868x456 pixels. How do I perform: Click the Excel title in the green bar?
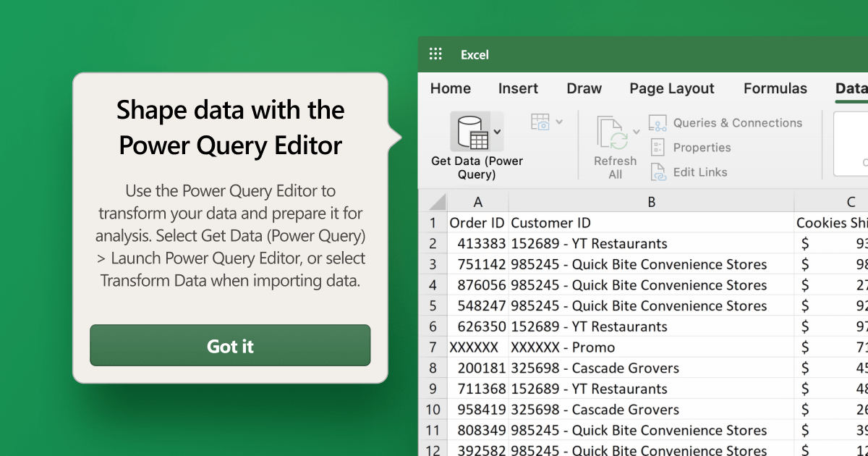point(476,54)
